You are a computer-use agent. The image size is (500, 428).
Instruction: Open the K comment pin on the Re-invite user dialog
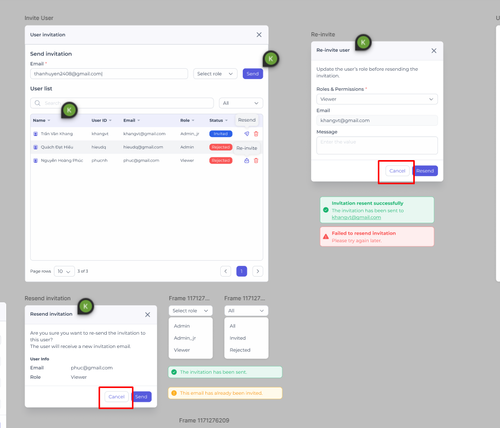coord(363,42)
